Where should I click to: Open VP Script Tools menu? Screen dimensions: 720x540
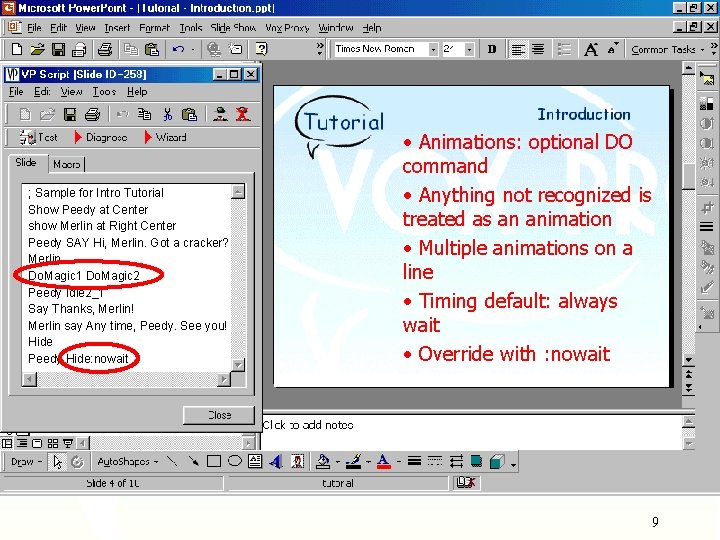(x=104, y=92)
